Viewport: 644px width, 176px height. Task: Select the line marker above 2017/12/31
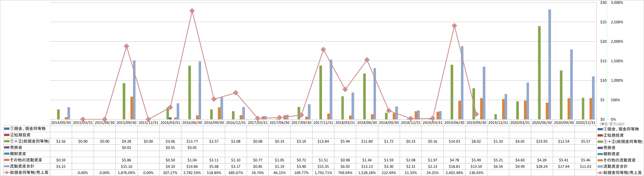point(323,49)
